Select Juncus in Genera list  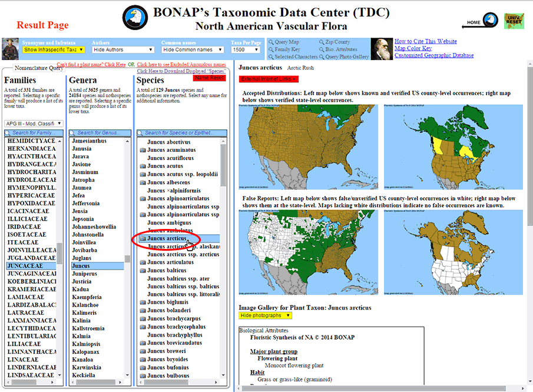coord(98,265)
